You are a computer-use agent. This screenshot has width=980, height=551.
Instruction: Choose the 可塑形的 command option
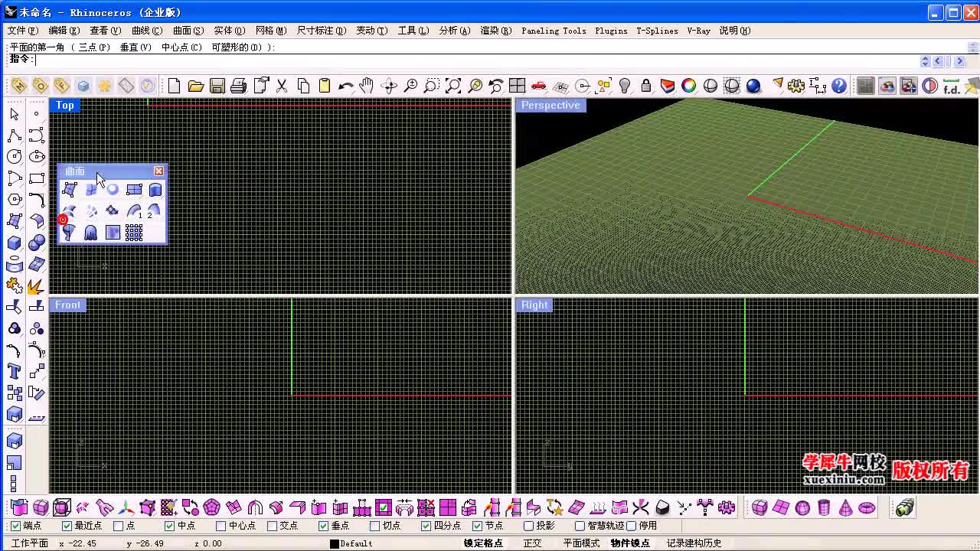(237, 47)
